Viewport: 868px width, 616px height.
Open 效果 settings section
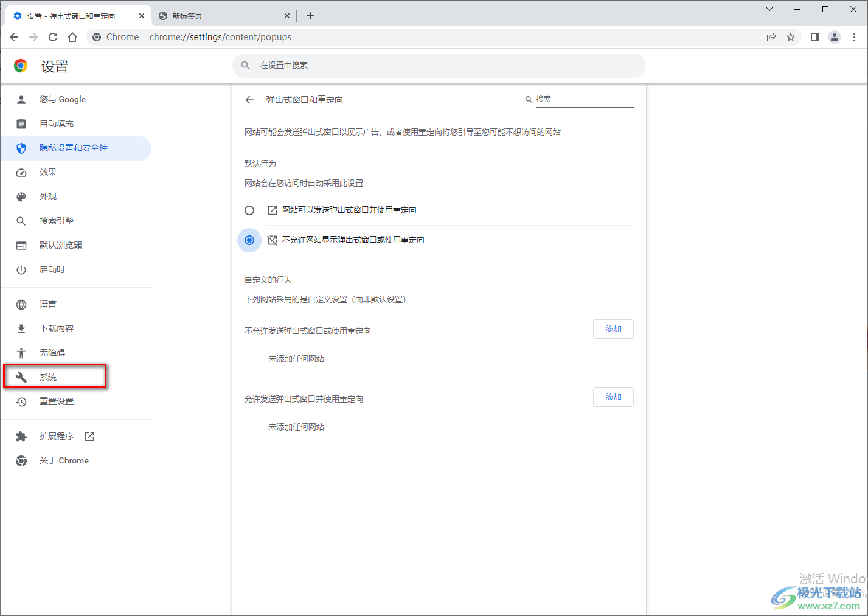pos(76,173)
